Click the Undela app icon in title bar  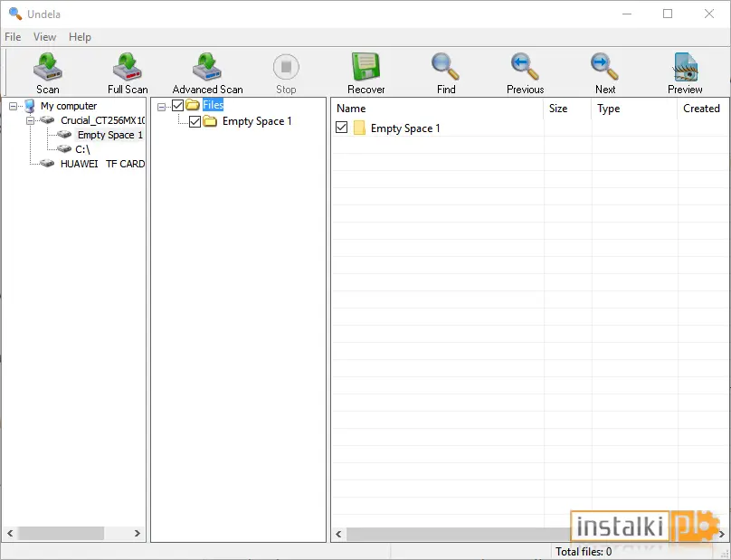(x=14, y=14)
